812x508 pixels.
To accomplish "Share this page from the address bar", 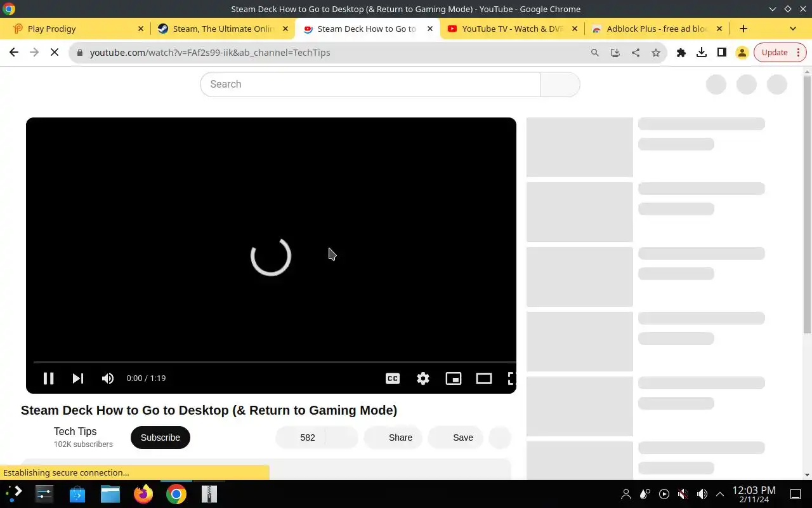I will (636, 53).
